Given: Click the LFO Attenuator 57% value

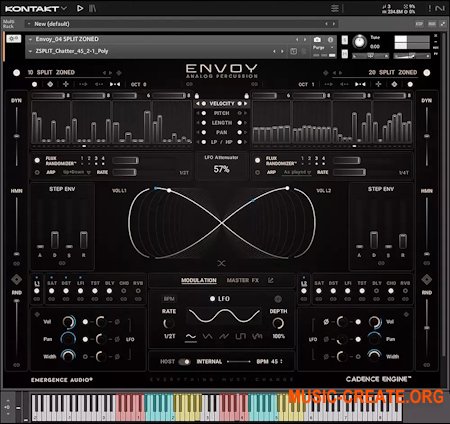Looking at the screenshot, I should (221, 169).
